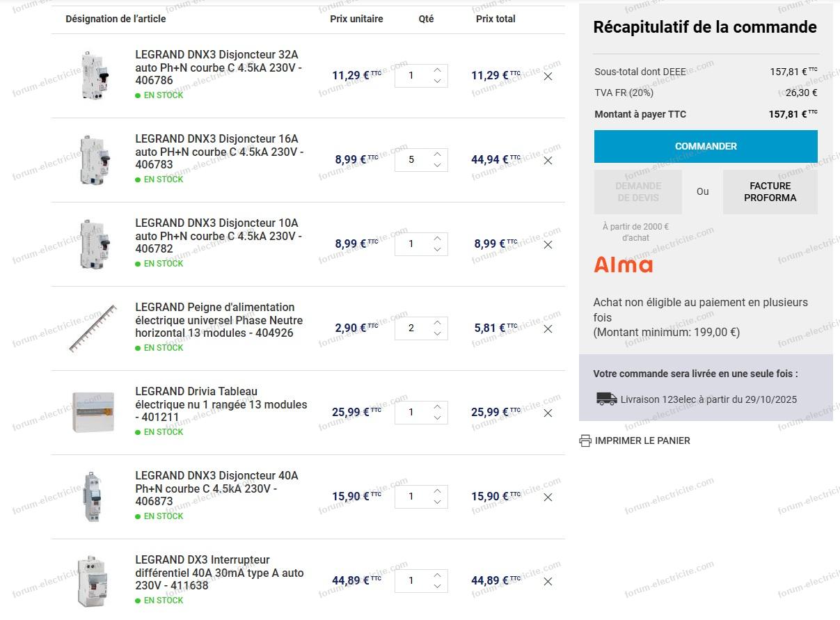Click the Alma payment logo

pos(623,265)
